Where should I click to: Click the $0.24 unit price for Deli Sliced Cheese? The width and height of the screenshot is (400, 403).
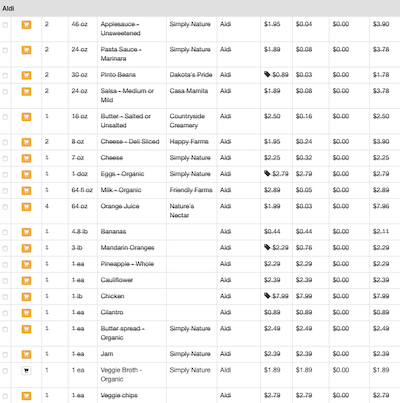click(304, 142)
